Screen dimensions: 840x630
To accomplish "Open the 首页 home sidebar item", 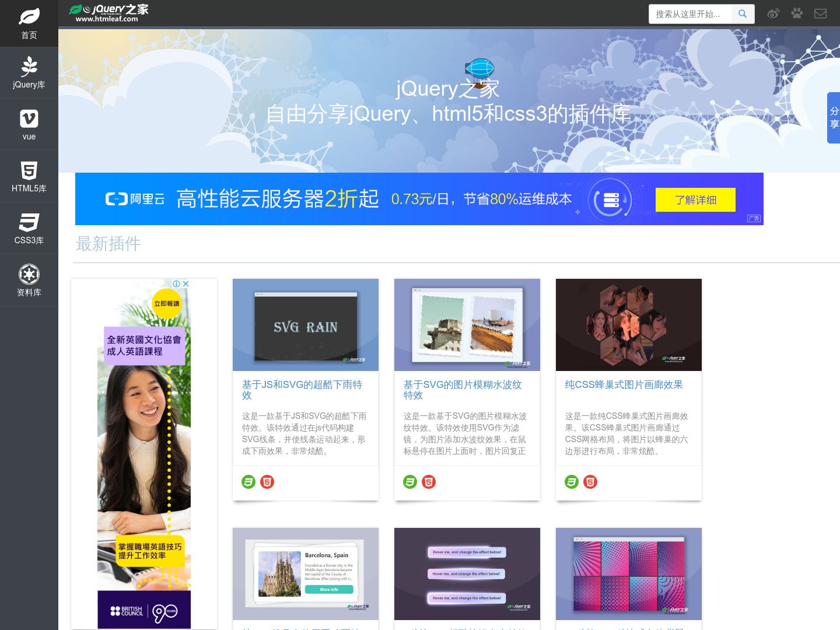I will [29, 23].
